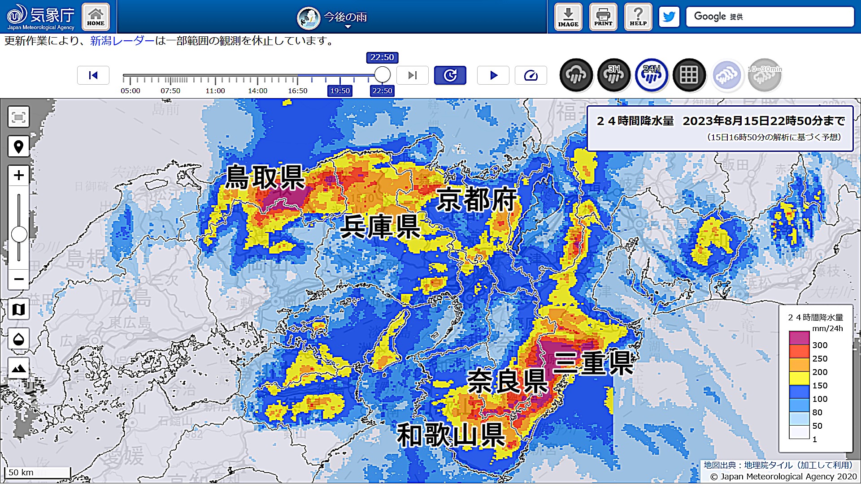Open the map opacity droplet control
Viewport: 861px width, 504px height.
click(x=18, y=339)
